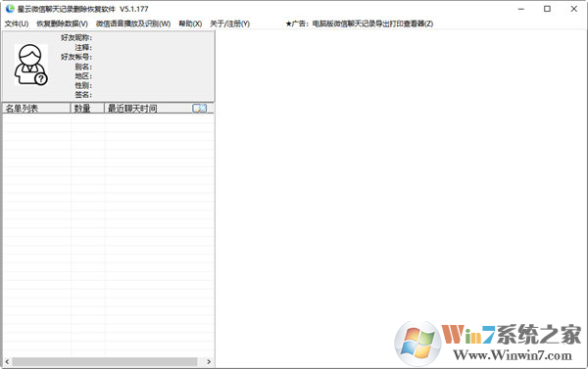The height and width of the screenshot is (369, 588).
Task: Open the 帮助(X) menu
Action: click(x=190, y=23)
